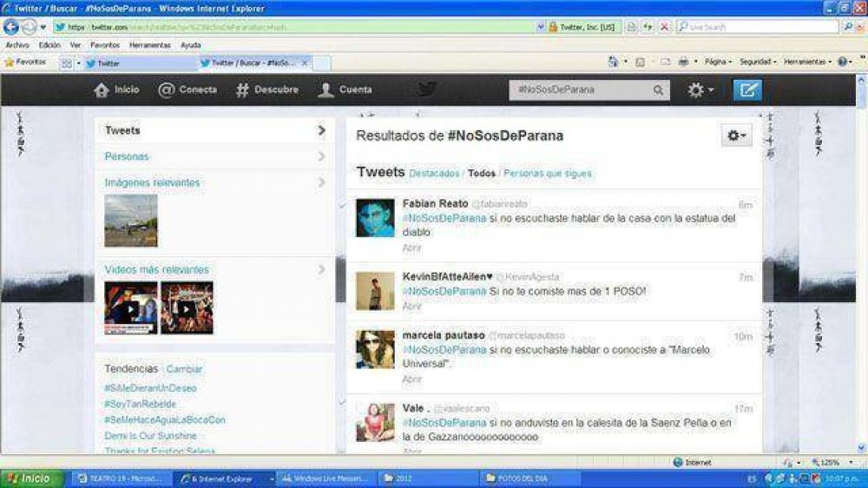This screenshot has width=868, height=488.
Task: Open Herramientas dropdown in command bar
Action: click(x=807, y=62)
